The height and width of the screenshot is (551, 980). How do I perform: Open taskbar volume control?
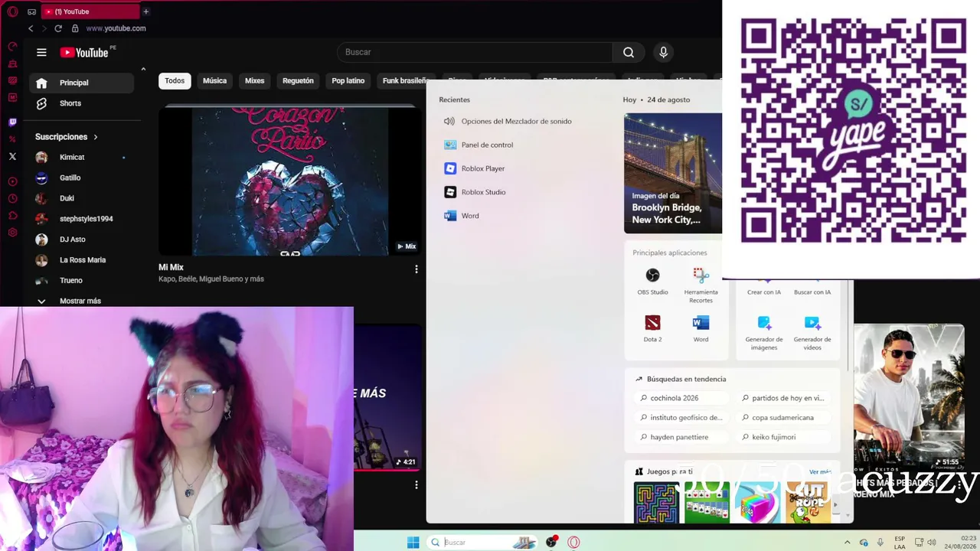coord(932,542)
